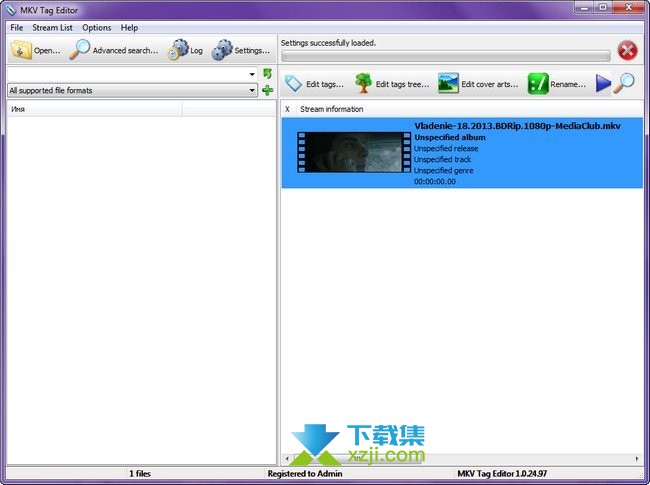650x485 pixels.
Task: Click the magnifier icon beside play arrow
Action: point(625,84)
